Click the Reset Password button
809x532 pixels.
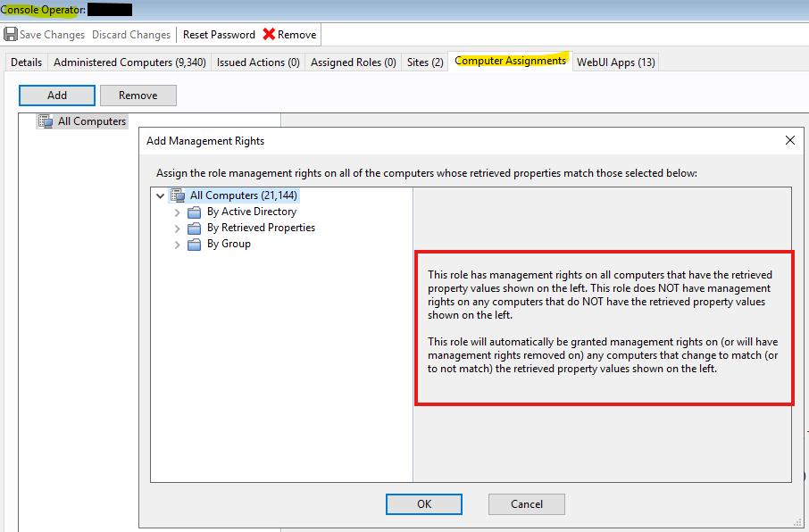click(218, 34)
